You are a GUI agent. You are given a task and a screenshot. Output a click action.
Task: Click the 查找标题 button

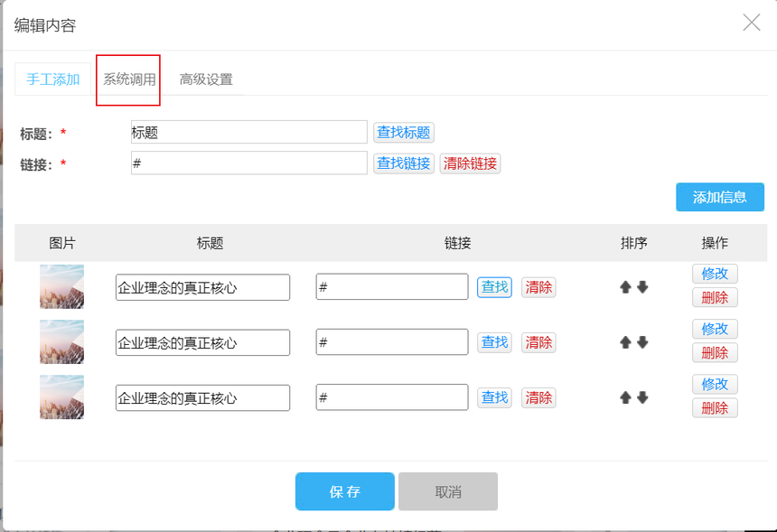pyautogui.click(x=404, y=133)
